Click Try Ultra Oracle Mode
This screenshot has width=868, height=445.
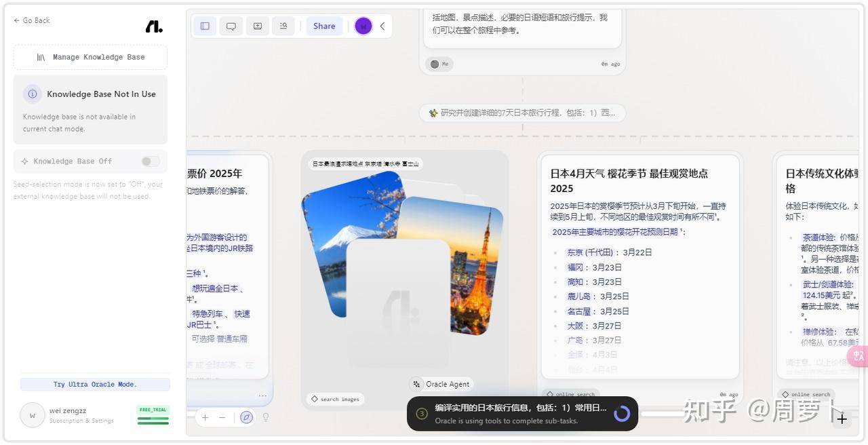pyautogui.click(x=95, y=384)
